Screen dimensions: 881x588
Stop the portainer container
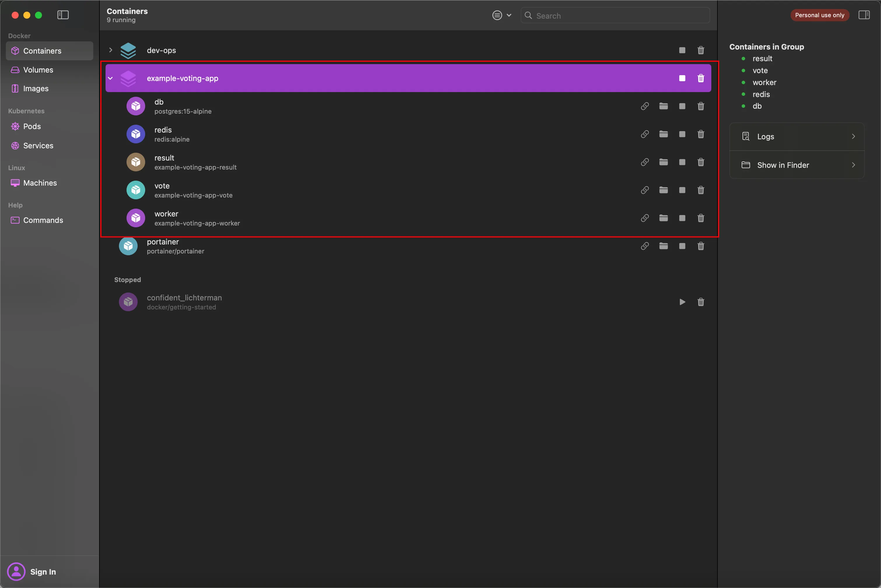click(x=682, y=246)
